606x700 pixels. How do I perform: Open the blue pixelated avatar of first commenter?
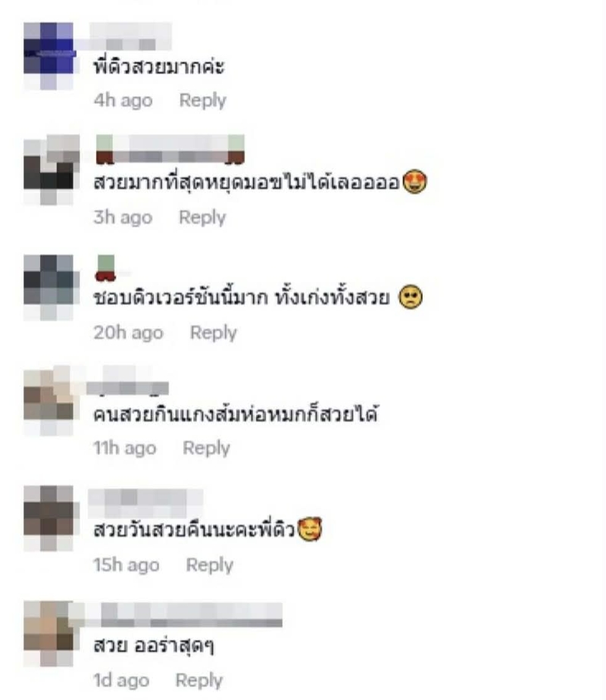tap(48, 56)
